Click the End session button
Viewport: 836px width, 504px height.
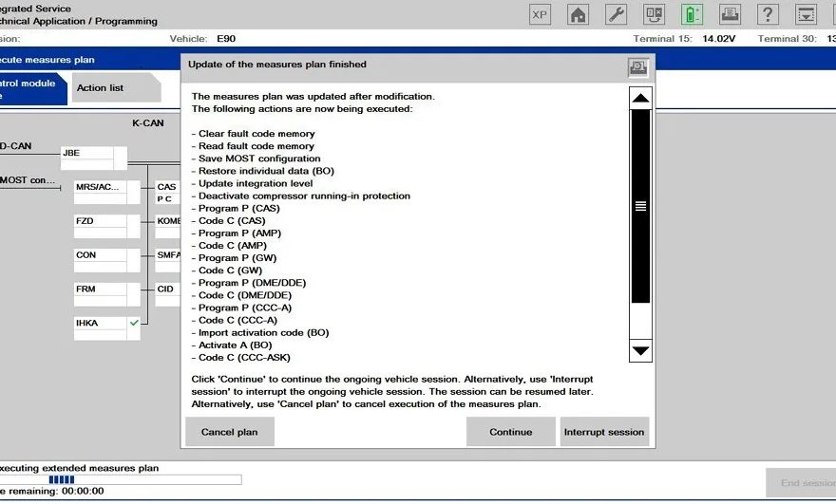[802, 483]
